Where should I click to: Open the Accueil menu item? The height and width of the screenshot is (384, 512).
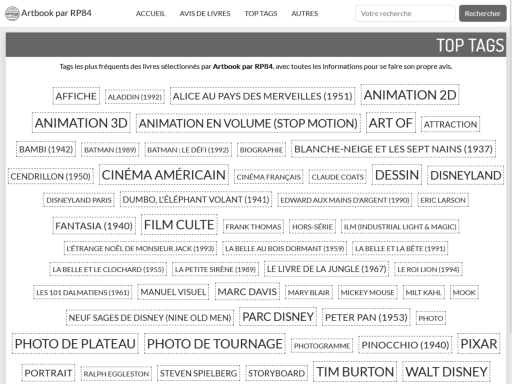[150, 14]
